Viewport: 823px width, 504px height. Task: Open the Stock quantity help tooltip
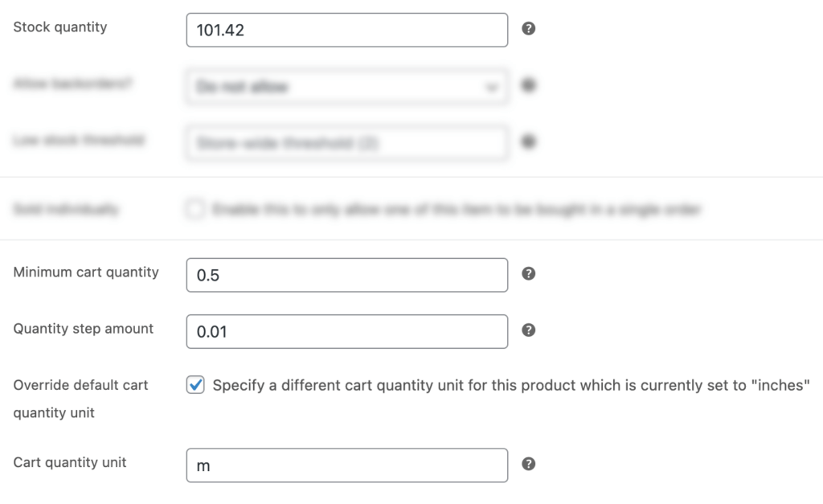529,29
